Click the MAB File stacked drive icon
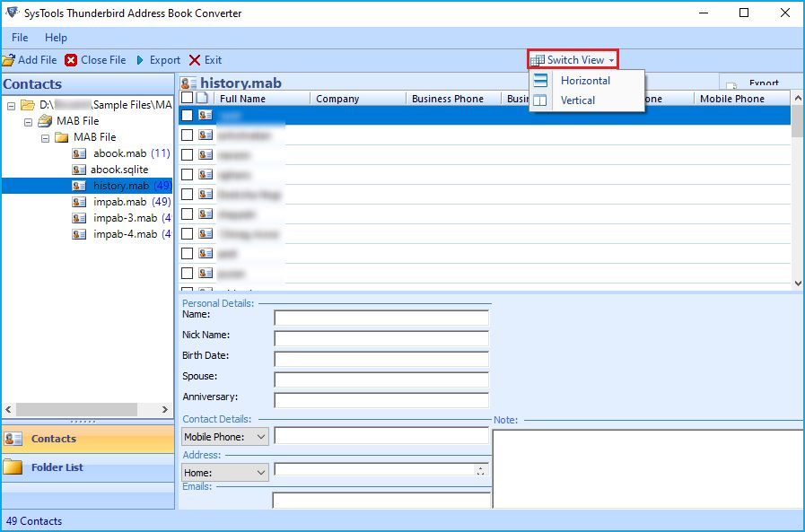This screenshot has width=805, height=532. pyautogui.click(x=45, y=120)
